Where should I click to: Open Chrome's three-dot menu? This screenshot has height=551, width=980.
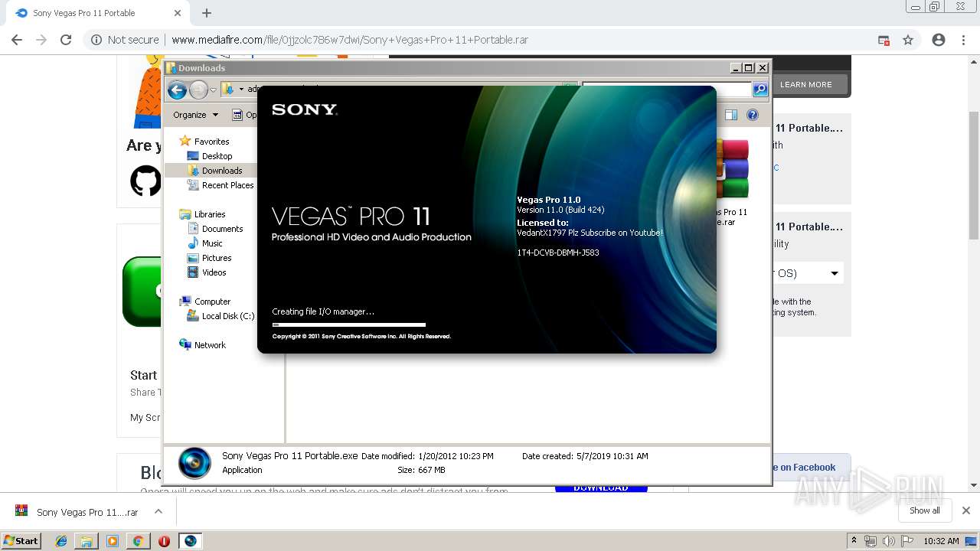pos(964,40)
